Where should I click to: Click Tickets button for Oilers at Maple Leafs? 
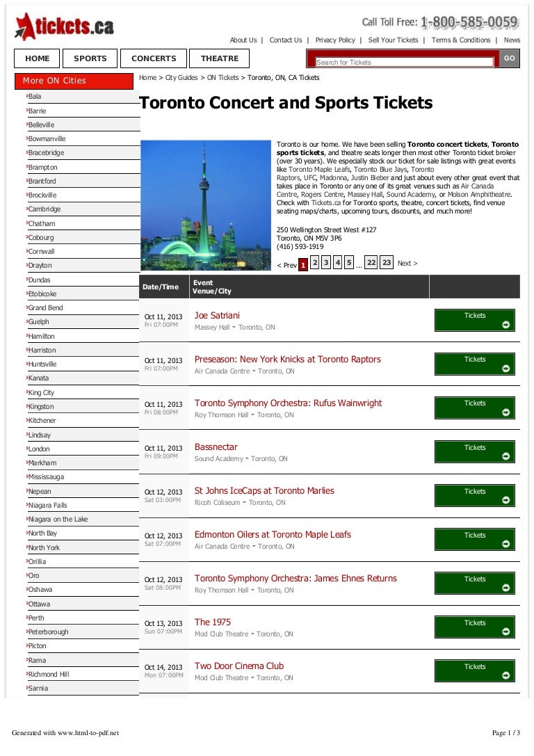[x=475, y=540]
